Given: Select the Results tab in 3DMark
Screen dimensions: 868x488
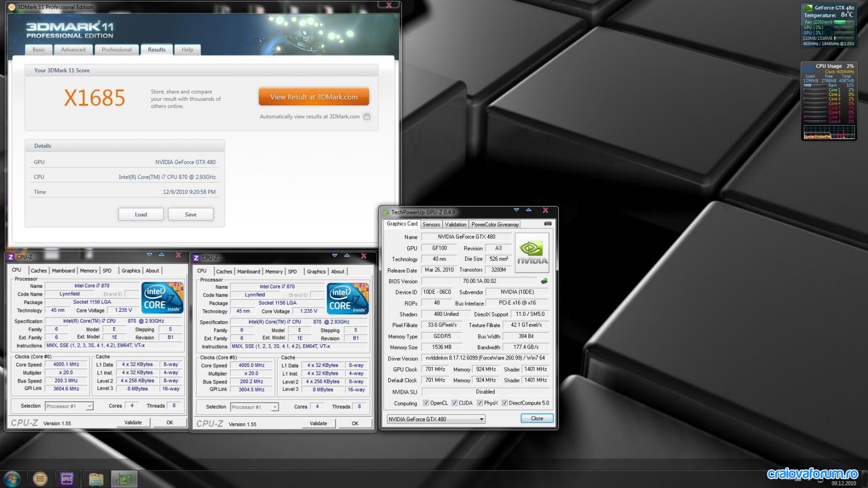Looking at the screenshot, I should pyautogui.click(x=157, y=50).
